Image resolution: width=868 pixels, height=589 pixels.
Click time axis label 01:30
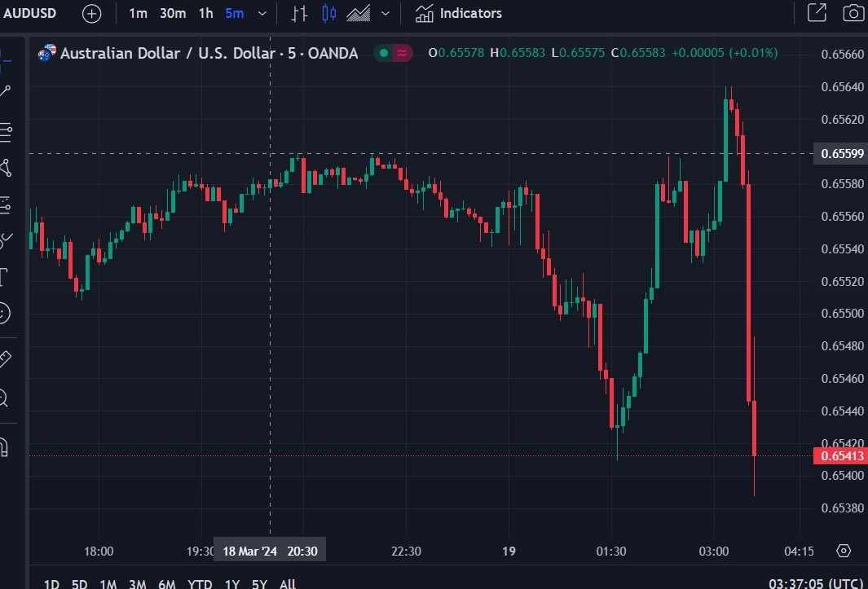pos(611,552)
